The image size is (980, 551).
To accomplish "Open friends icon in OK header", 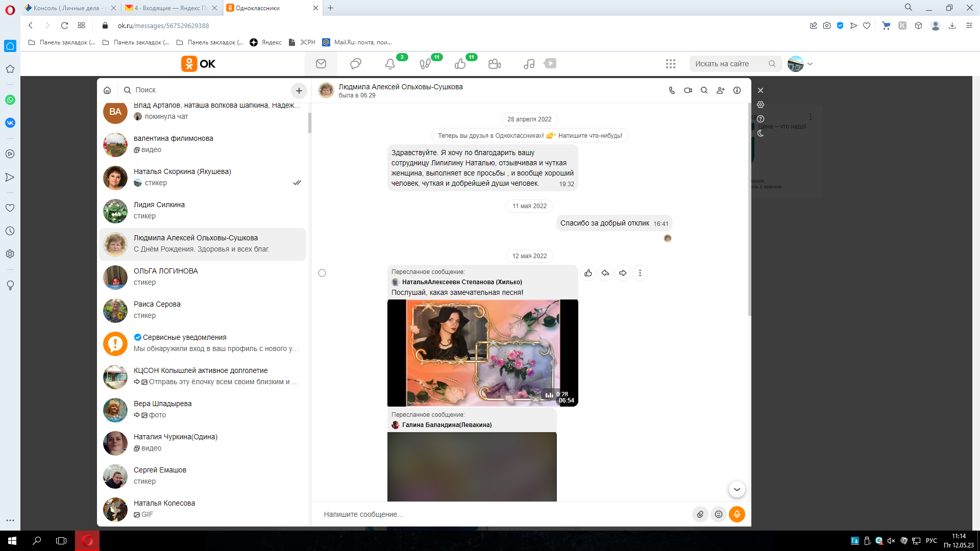I will click(495, 64).
